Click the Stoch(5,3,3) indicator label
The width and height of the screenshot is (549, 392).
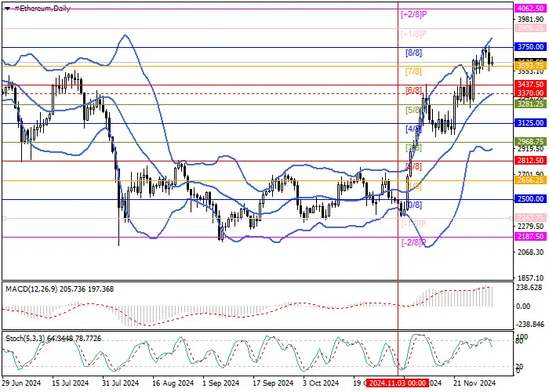pos(26,339)
